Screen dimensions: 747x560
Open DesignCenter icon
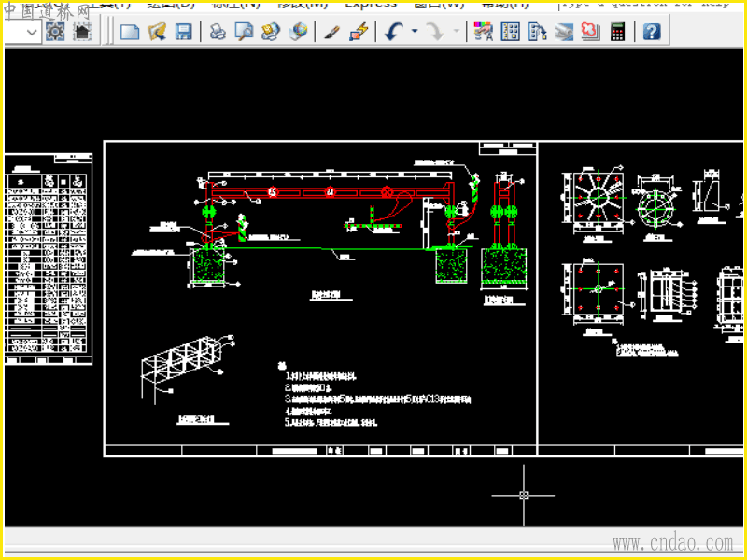tap(510, 33)
